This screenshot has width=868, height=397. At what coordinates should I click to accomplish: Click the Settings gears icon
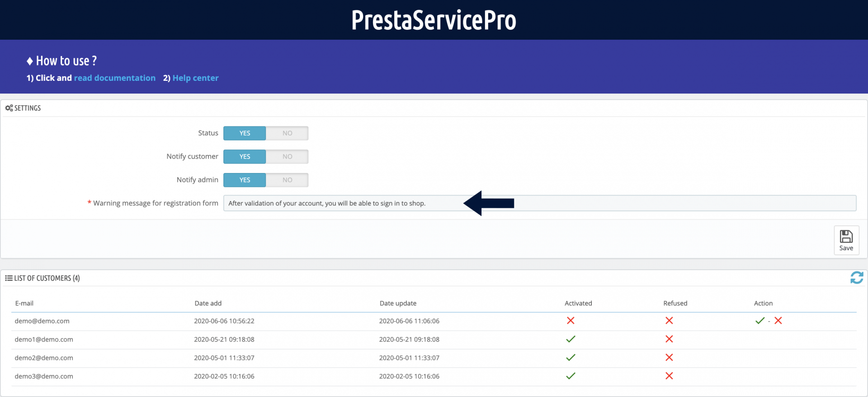click(x=9, y=108)
